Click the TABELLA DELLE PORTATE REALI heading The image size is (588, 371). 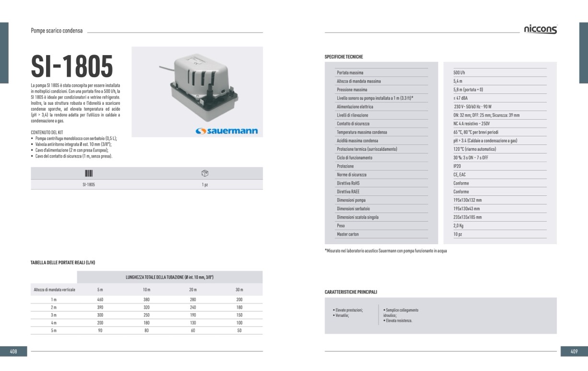[x=63, y=262]
